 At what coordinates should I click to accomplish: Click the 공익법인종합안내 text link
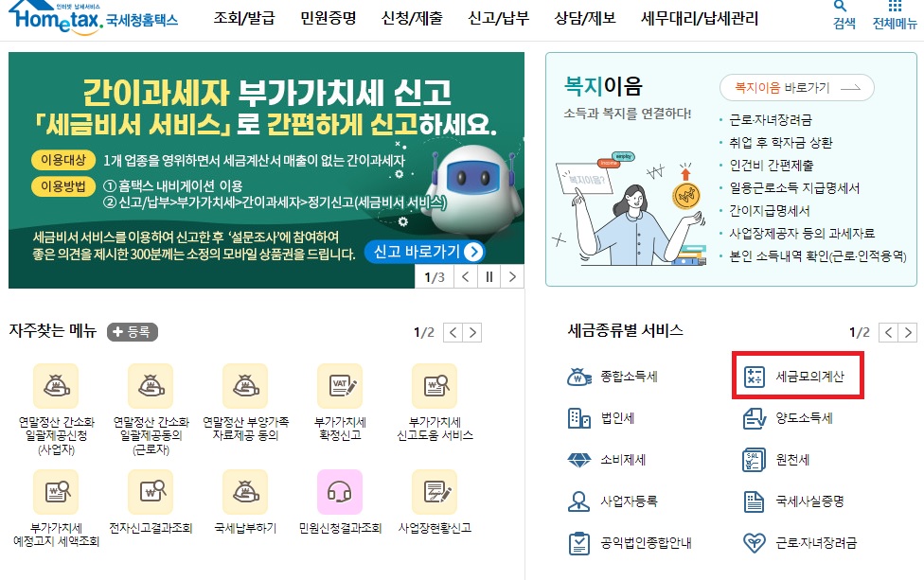pyautogui.click(x=646, y=543)
